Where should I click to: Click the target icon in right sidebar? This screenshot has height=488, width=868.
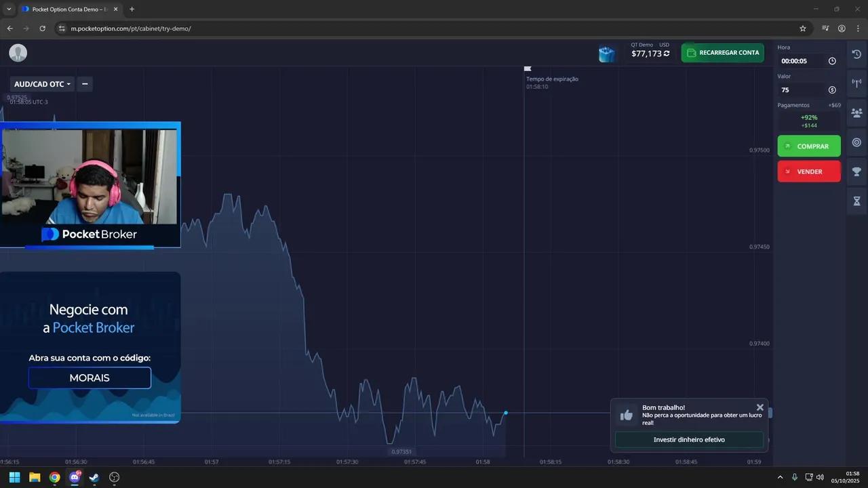(x=856, y=142)
